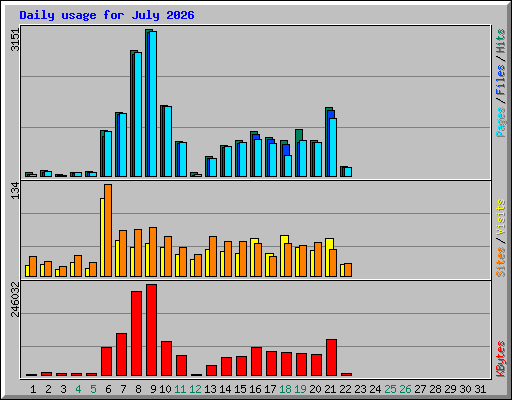Select the blue "Files" legend label
The height and width of the screenshot is (400, 512).
coord(500,80)
